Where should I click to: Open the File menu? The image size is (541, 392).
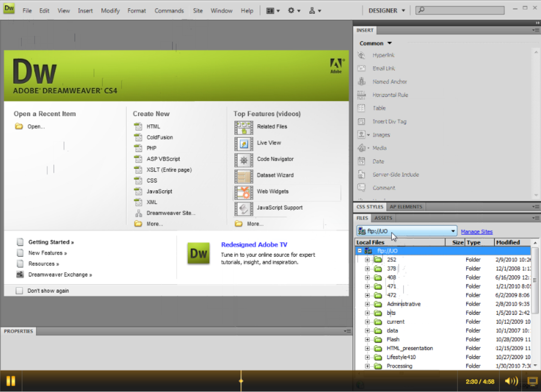(x=27, y=11)
